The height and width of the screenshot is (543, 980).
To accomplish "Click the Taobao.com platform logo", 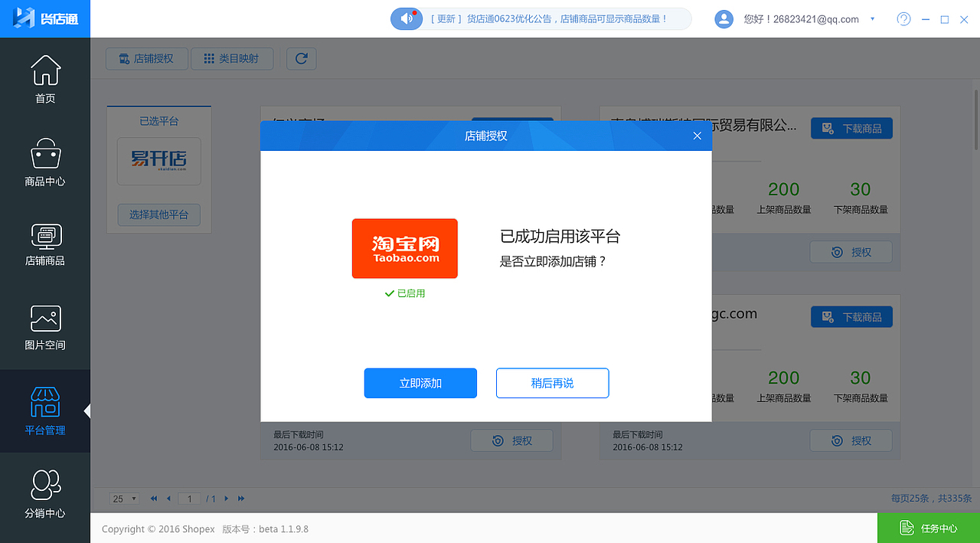I will pyautogui.click(x=405, y=248).
